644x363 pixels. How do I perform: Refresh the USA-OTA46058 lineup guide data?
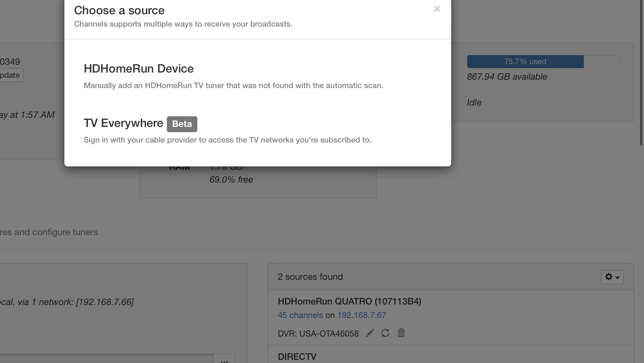[385, 333]
